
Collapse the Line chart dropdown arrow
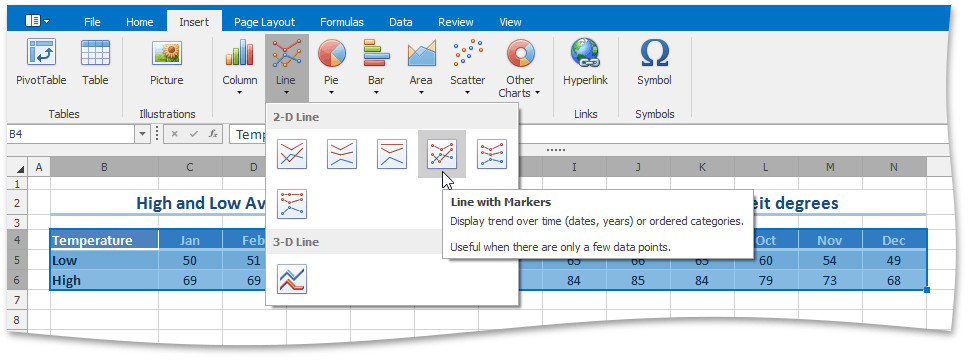click(286, 93)
